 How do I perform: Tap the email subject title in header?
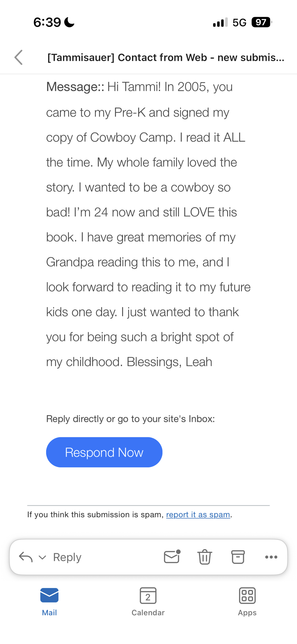(166, 57)
